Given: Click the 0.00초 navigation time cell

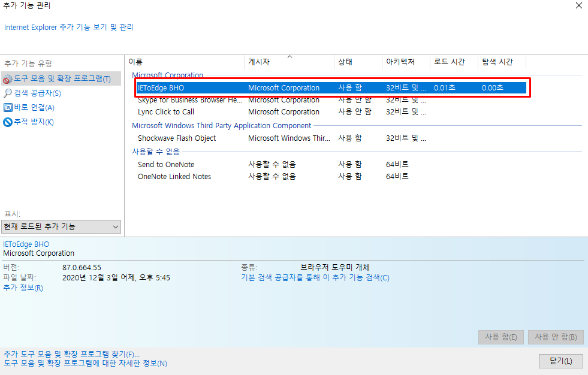Looking at the screenshot, I should (x=492, y=87).
